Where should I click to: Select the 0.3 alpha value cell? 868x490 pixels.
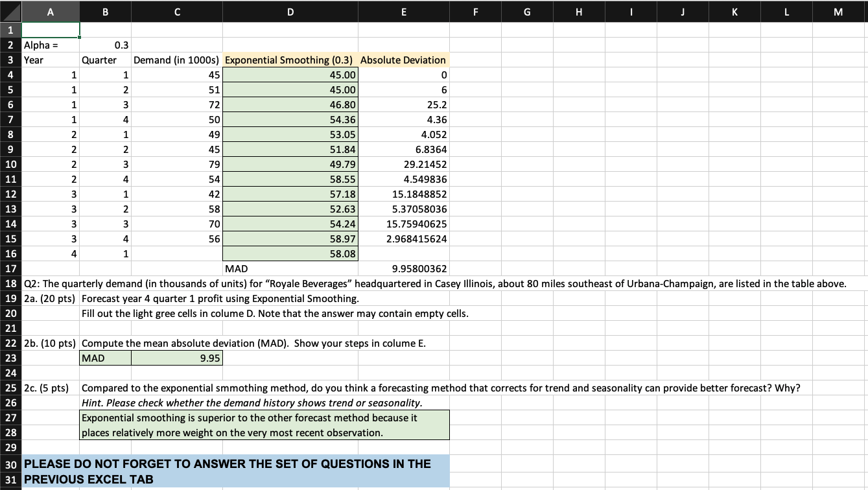click(x=104, y=45)
